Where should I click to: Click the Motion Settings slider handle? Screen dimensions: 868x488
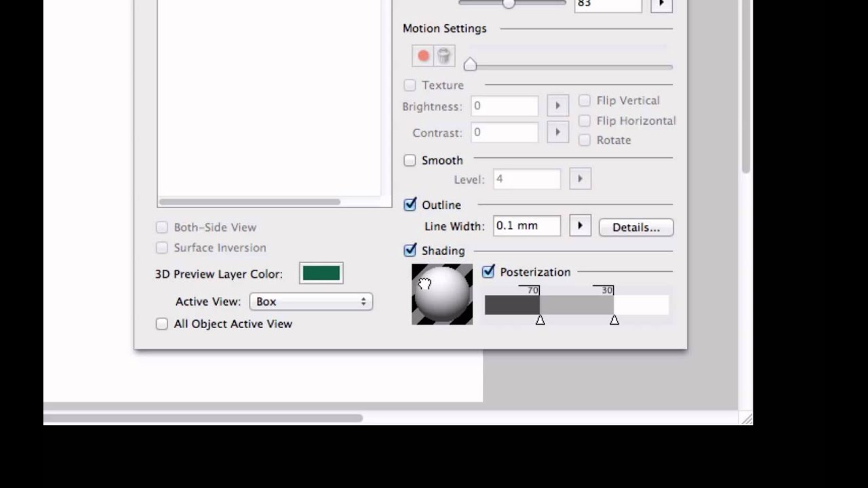(470, 64)
